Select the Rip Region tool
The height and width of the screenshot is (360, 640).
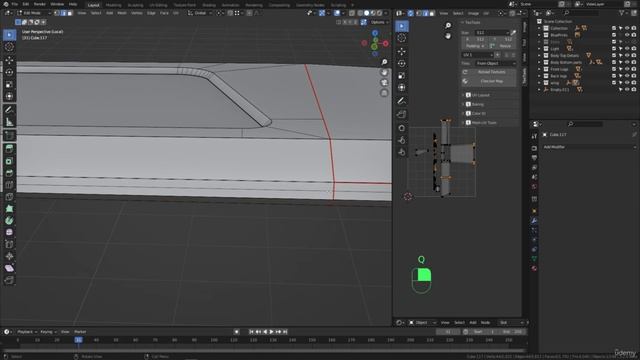[9, 280]
